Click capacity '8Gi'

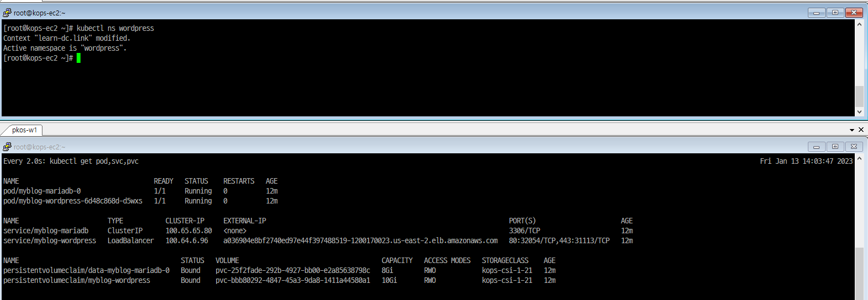point(387,270)
